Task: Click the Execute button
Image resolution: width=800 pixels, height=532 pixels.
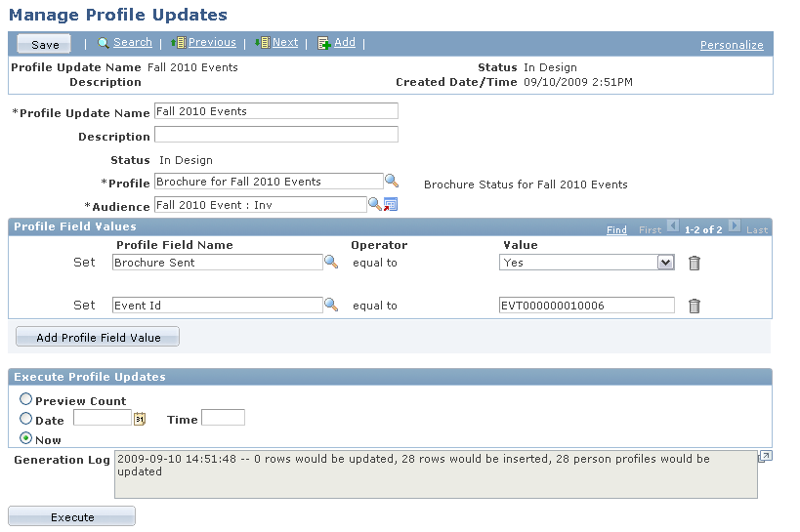Action: point(72,516)
